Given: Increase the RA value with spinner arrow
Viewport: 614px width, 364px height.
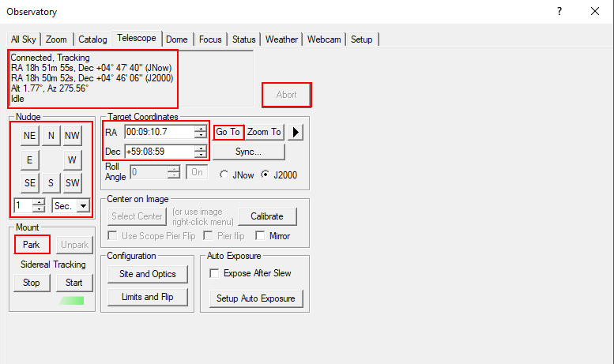Looking at the screenshot, I should coord(201,128).
